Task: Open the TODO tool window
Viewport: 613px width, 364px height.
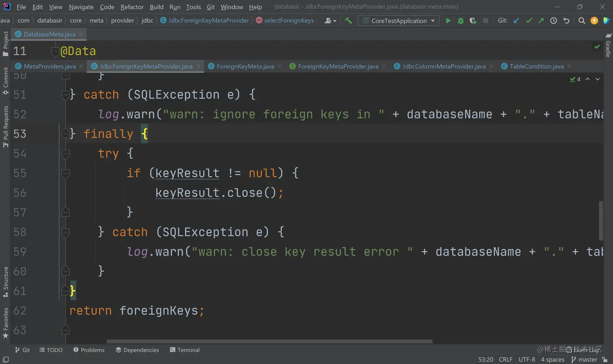Action: 51,350
